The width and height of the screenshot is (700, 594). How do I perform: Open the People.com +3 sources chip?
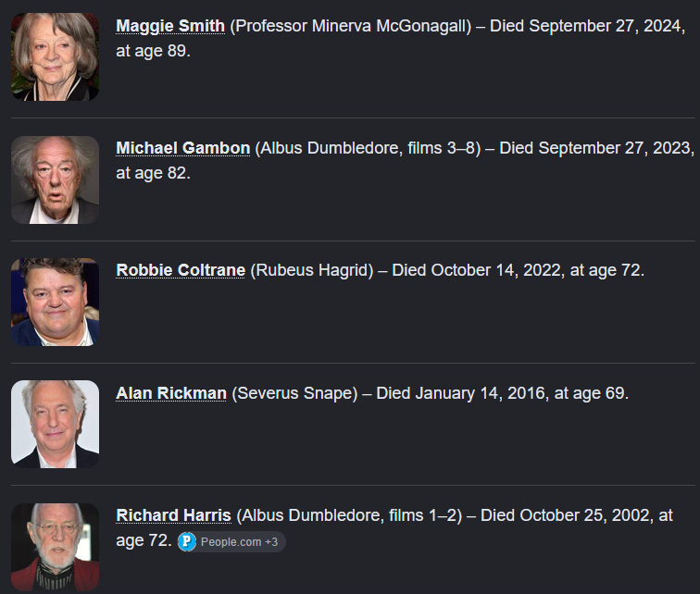tap(231, 542)
